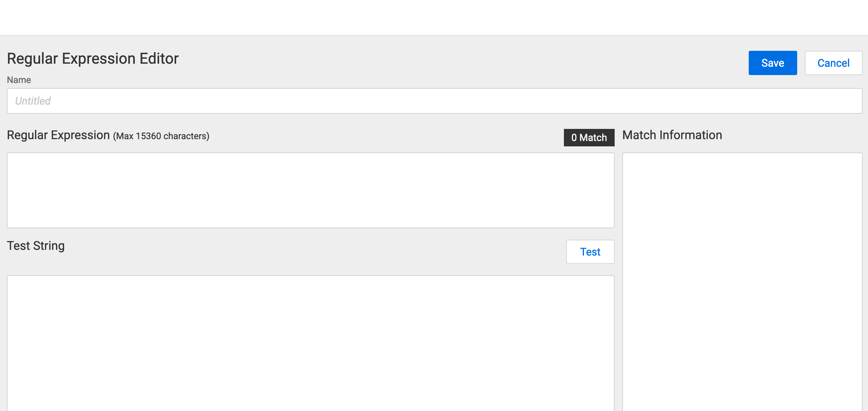The image size is (868, 411).
Task: Click the 0 Match counter badge
Action: pyautogui.click(x=589, y=138)
